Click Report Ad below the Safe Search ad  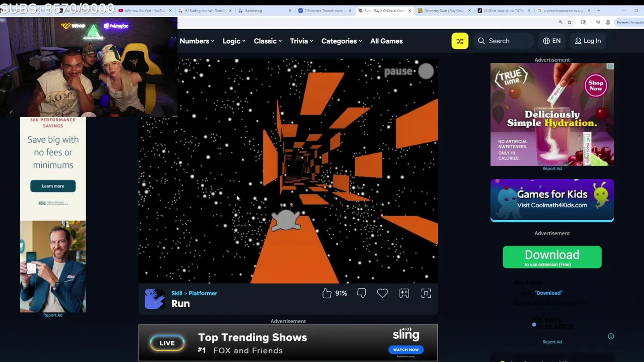tap(552, 342)
